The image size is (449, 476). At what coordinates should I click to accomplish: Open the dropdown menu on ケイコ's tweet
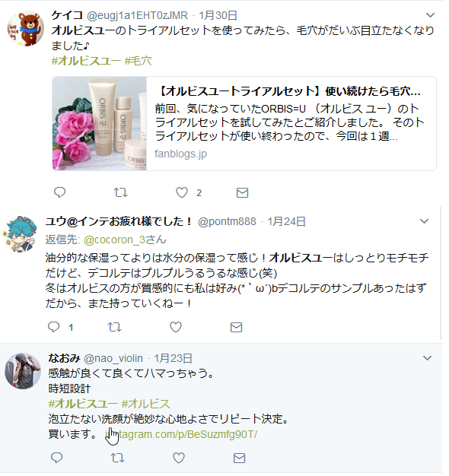(430, 15)
